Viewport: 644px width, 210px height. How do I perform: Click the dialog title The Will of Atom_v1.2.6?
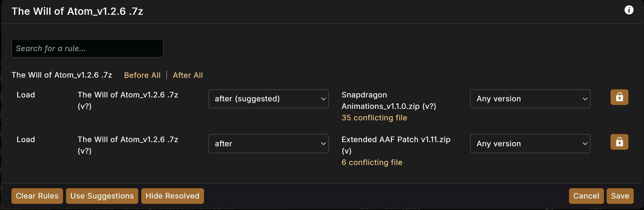(x=77, y=11)
